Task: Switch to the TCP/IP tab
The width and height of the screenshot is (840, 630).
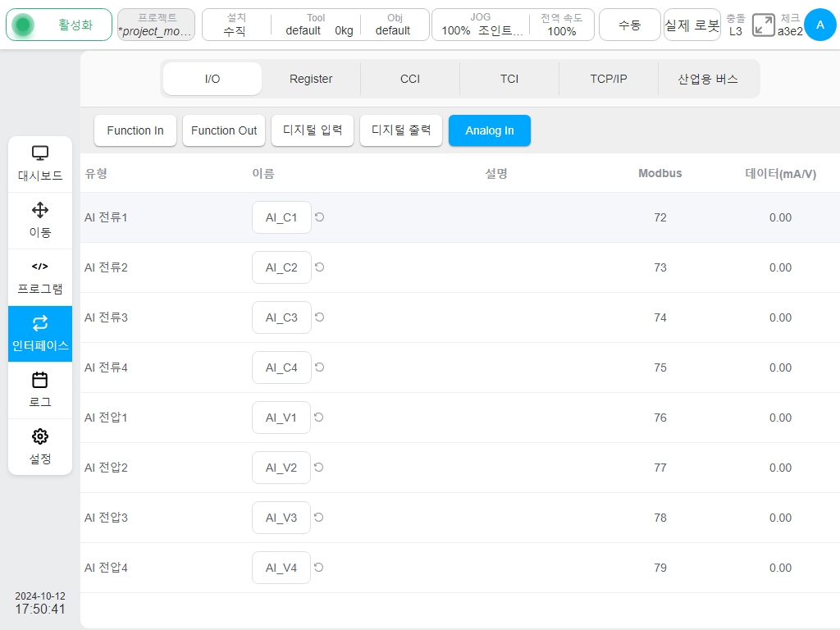Action: pos(609,79)
